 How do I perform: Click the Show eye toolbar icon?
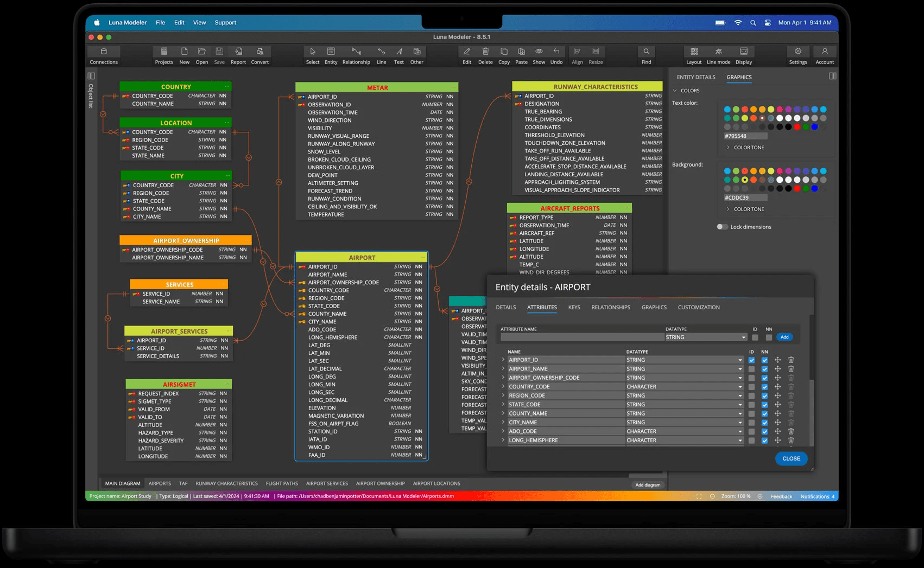pos(539,52)
